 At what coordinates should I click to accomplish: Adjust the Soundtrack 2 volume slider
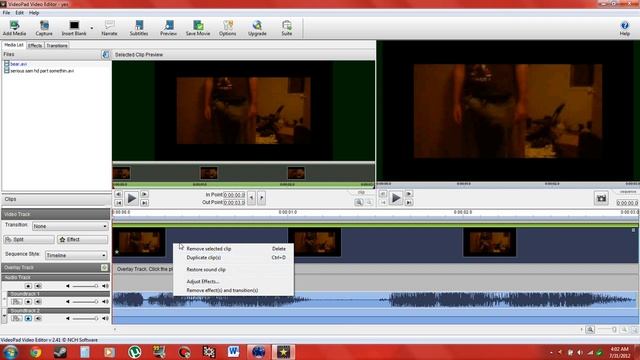pyautogui.click(x=85, y=318)
